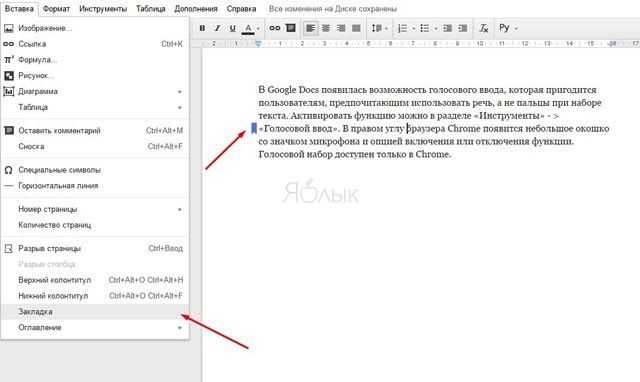Image resolution: width=640 pixels, height=382 pixels.
Task: Expand the Оглавление submenu
Action: pos(95,327)
